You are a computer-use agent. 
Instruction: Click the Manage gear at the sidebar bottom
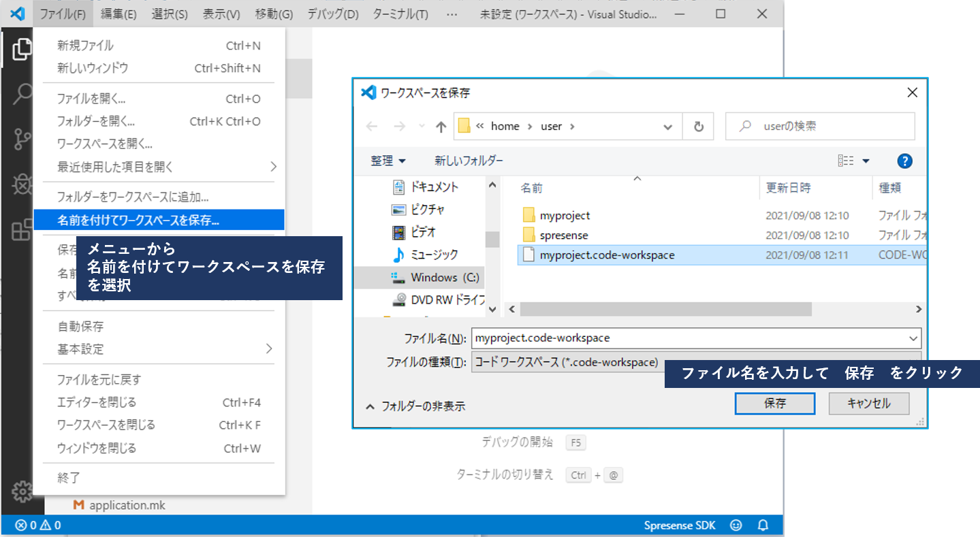22,491
